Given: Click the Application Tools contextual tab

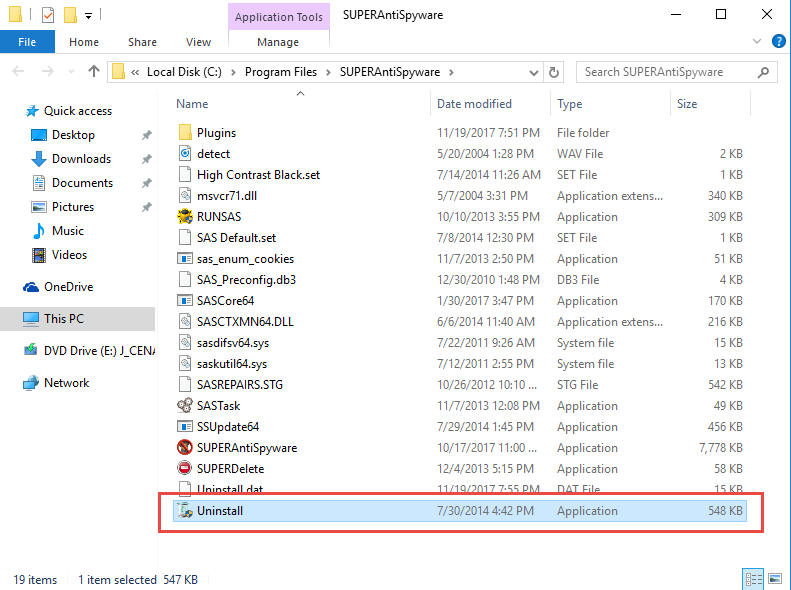Looking at the screenshot, I should [278, 17].
